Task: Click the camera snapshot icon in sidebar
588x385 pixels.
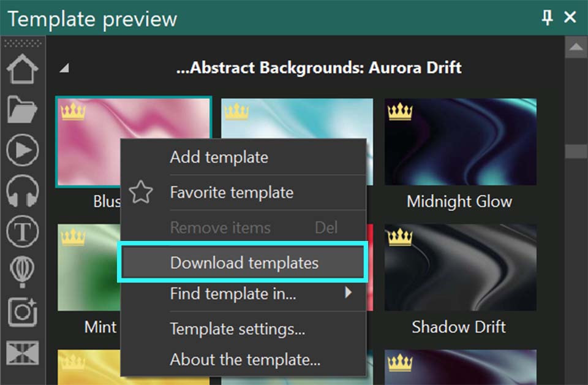Action: [x=23, y=312]
